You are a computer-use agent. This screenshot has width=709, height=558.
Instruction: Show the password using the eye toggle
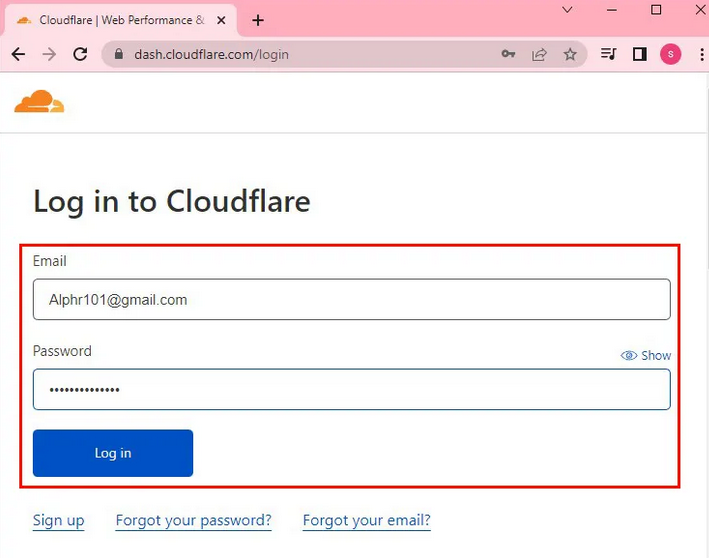tap(646, 355)
